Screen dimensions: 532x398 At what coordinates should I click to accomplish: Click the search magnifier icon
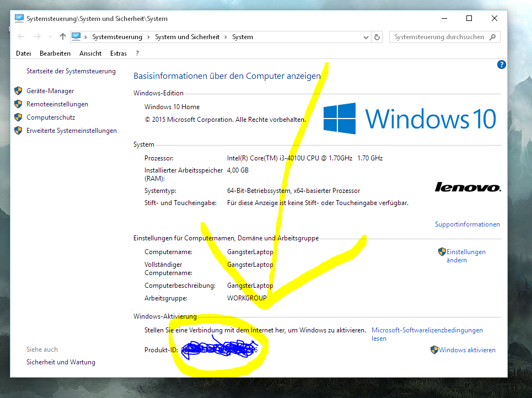coord(493,37)
